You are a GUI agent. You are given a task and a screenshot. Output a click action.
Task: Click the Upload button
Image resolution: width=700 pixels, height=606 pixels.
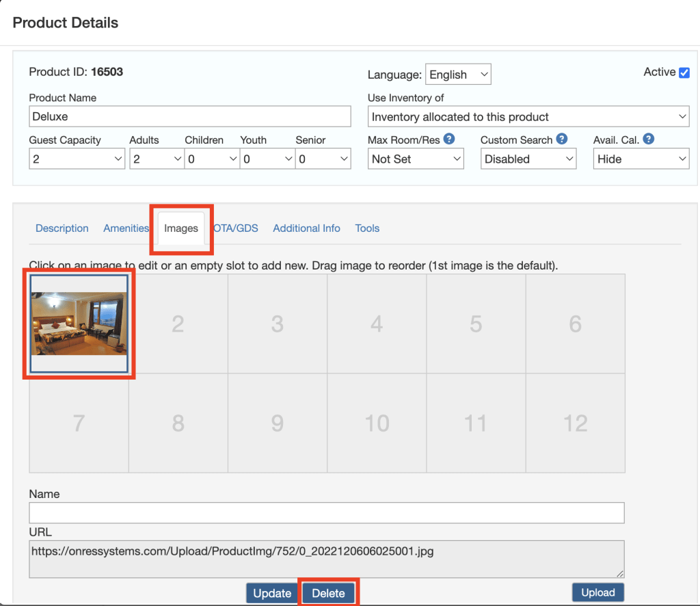coord(597,592)
